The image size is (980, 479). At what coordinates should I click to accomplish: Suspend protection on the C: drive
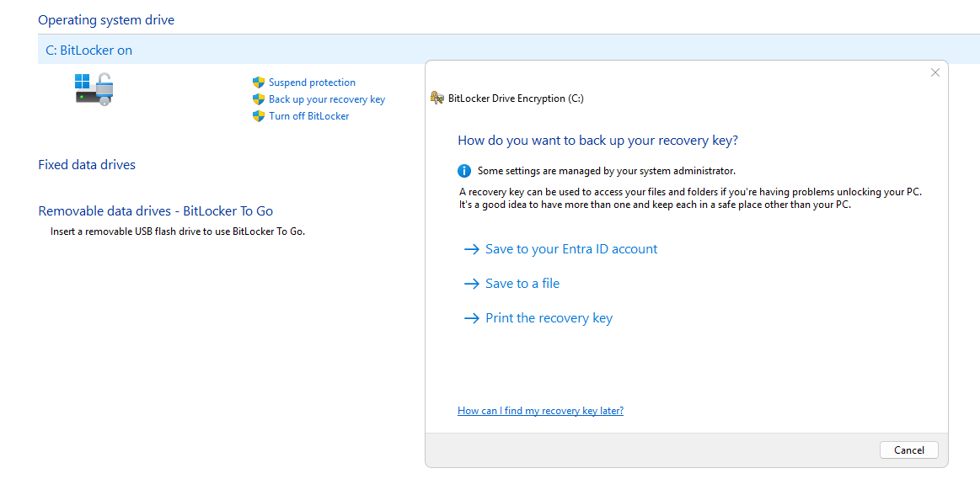pyautogui.click(x=312, y=82)
